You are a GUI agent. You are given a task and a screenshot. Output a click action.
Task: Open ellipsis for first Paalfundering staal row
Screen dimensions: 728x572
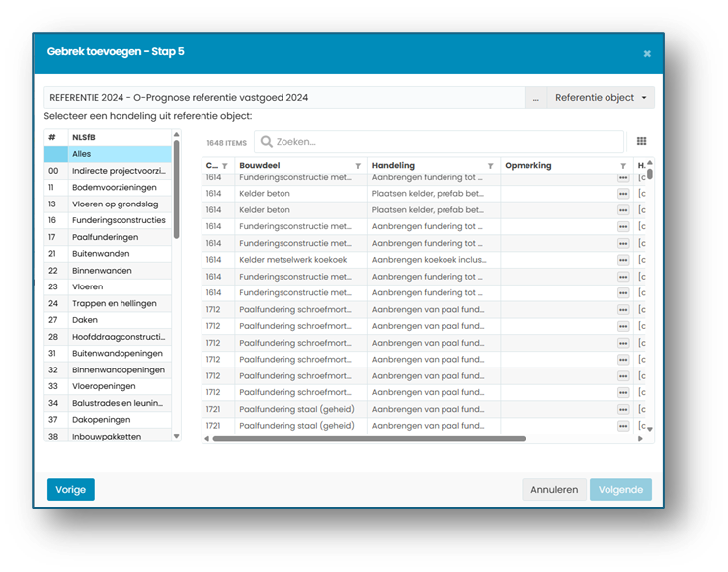pyautogui.click(x=623, y=410)
